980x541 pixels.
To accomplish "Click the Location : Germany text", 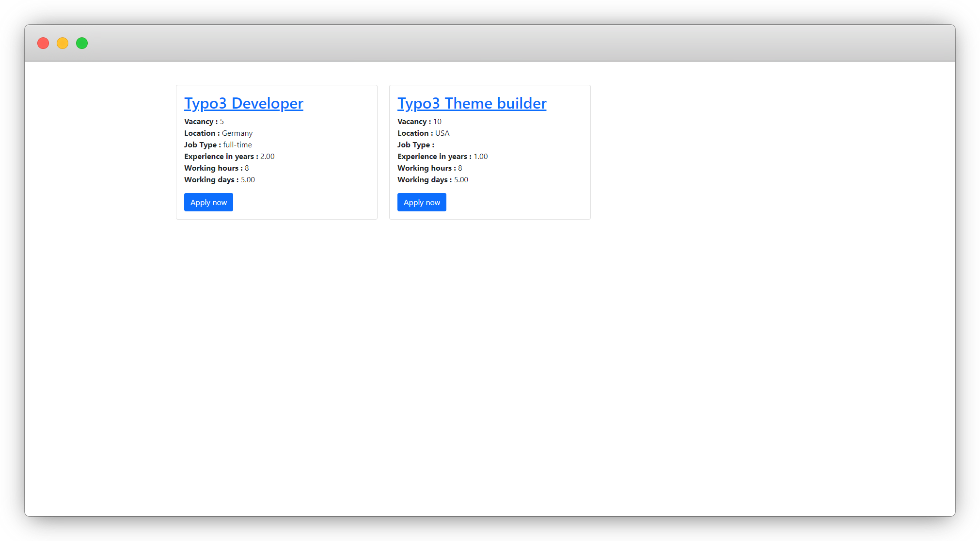I will tap(218, 133).
